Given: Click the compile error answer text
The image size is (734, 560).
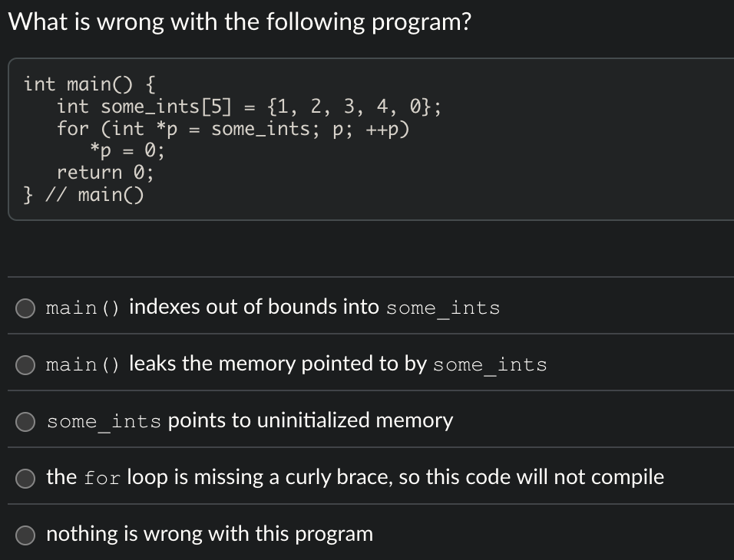Looking at the screenshot, I should [355, 477].
